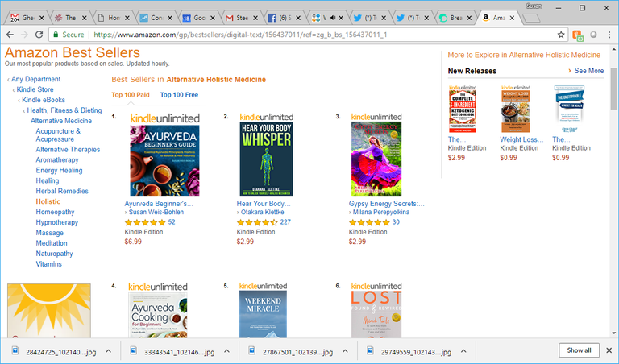Open Energy Healing category
619x364 pixels.
[x=59, y=171]
